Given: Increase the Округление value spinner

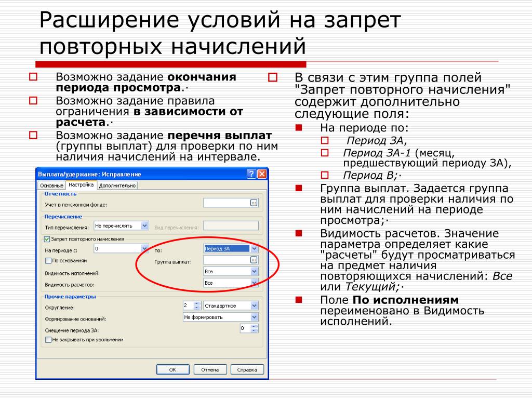Looking at the screenshot, I should click(197, 303).
